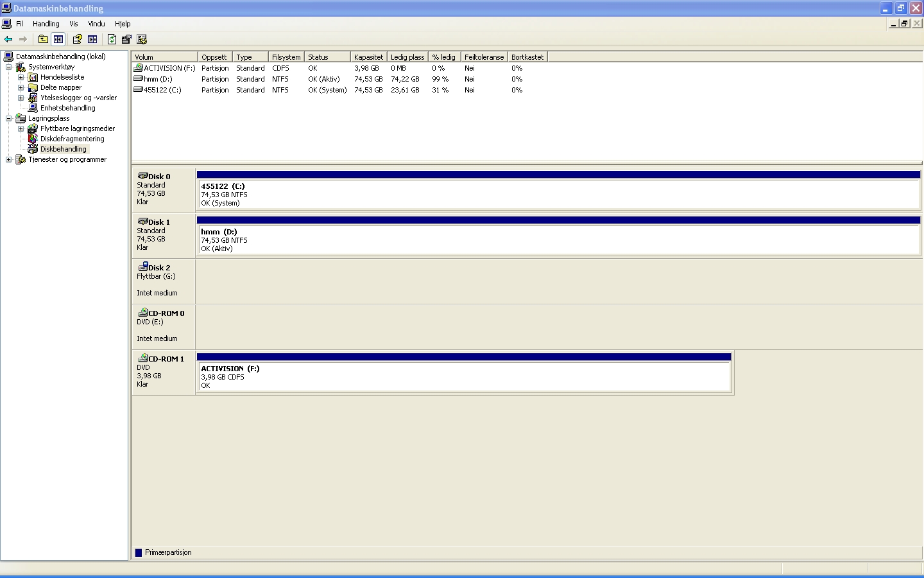This screenshot has width=924, height=578.
Task: Expand Tjenester og programmer node
Action: pyautogui.click(x=8, y=159)
